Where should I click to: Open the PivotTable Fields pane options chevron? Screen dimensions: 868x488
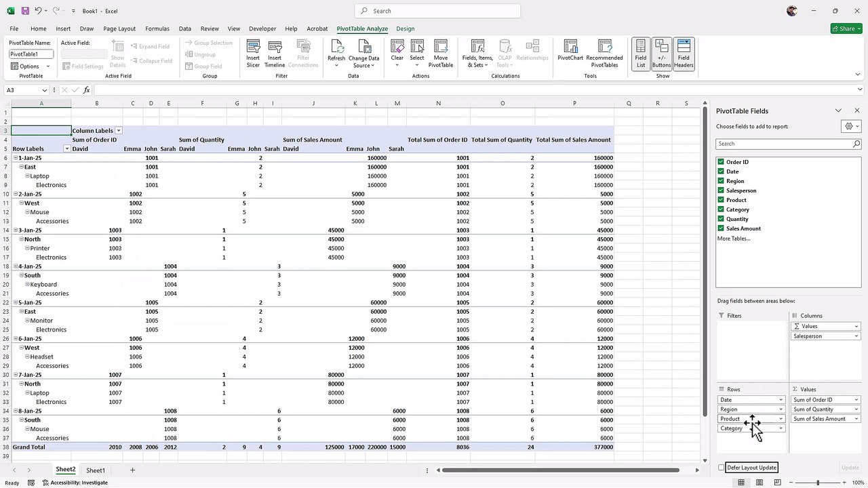[838, 110]
